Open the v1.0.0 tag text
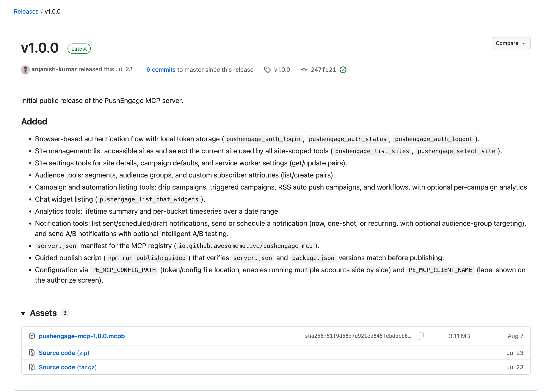The width and height of the screenshot is (552, 392). pyautogui.click(x=282, y=70)
